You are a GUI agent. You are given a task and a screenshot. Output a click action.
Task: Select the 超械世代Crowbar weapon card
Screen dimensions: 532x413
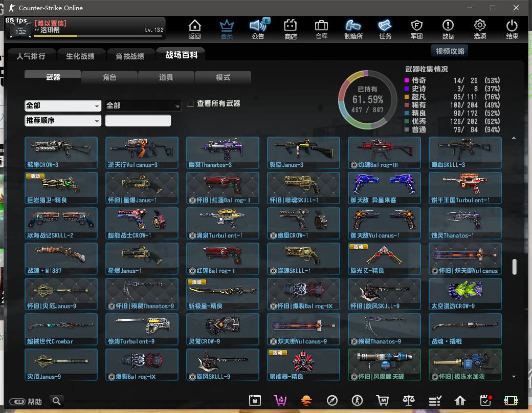click(x=61, y=329)
